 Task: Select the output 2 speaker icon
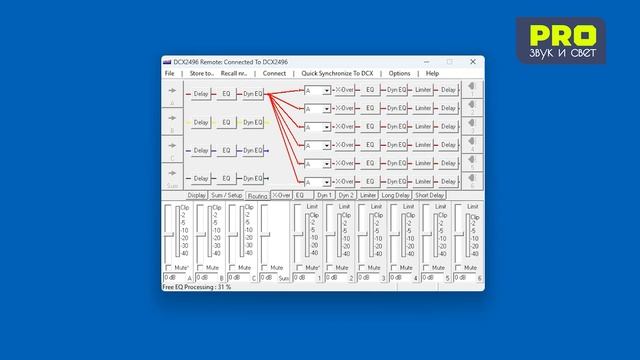click(x=472, y=104)
